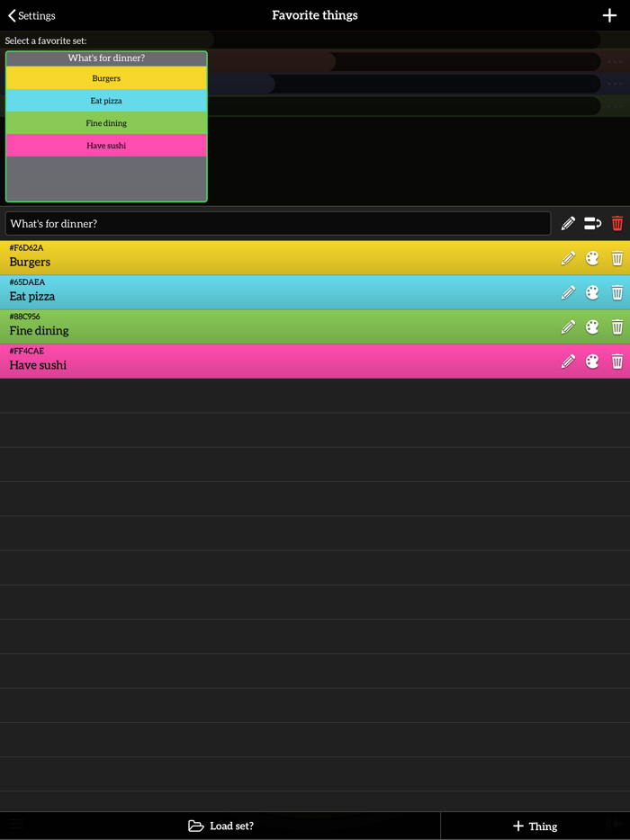Viewport: 630px width, 840px height.
Task: Add a new favorite set with the plus icon
Action: pyautogui.click(x=609, y=15)
